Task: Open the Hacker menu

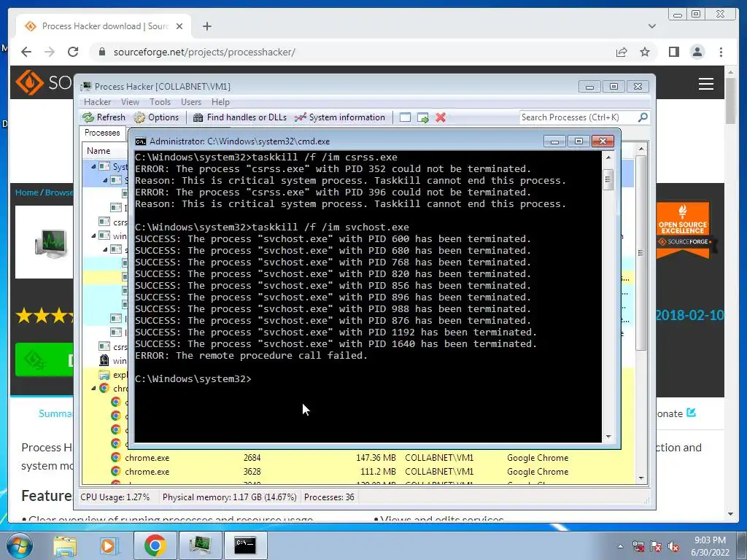Action: 97,102
